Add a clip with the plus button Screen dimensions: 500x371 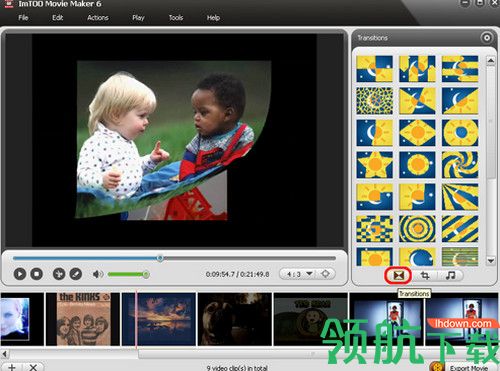click(12, 367)
